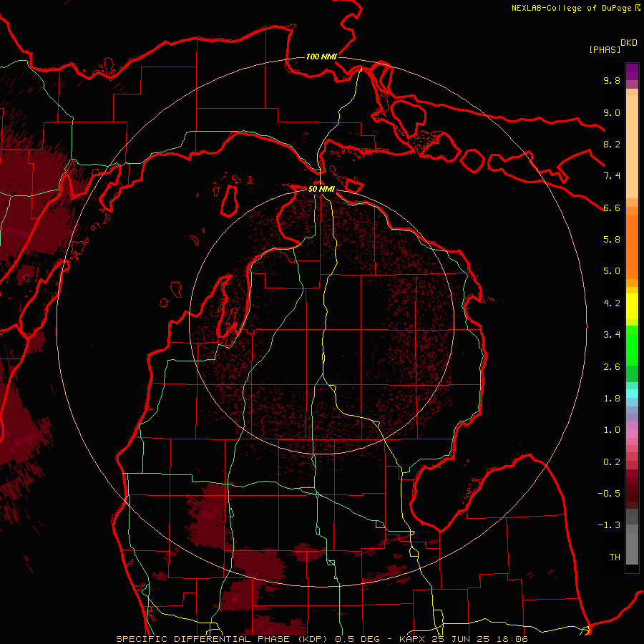The image size is (644, 644).
Task: Click the -0.5 value on the legend
Action: click(609, 494)
